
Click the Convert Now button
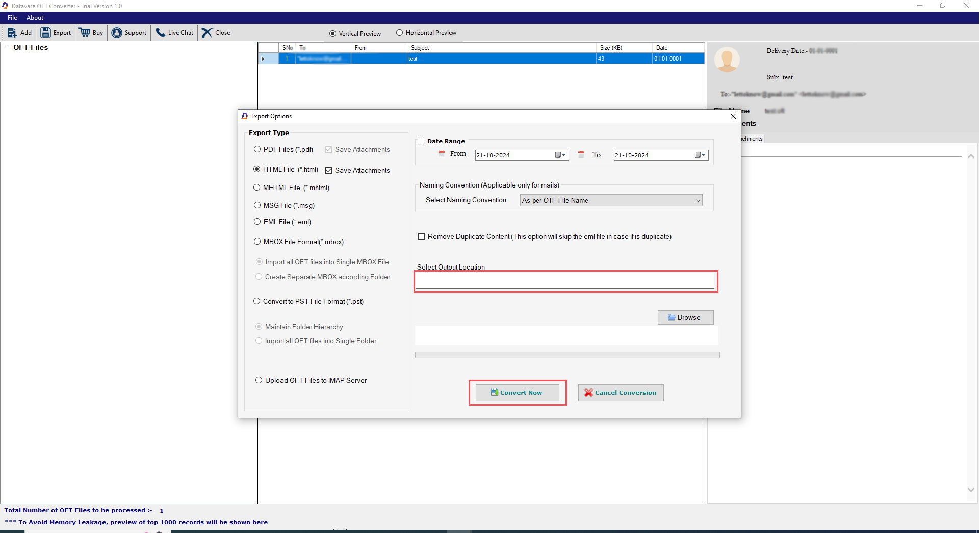pos(517,393)
